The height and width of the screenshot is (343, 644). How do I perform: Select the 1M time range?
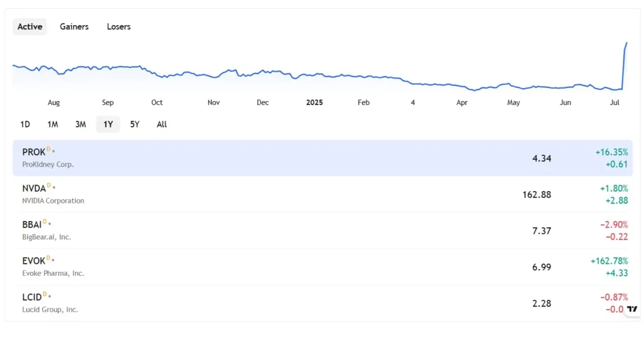tap(53, 124)
